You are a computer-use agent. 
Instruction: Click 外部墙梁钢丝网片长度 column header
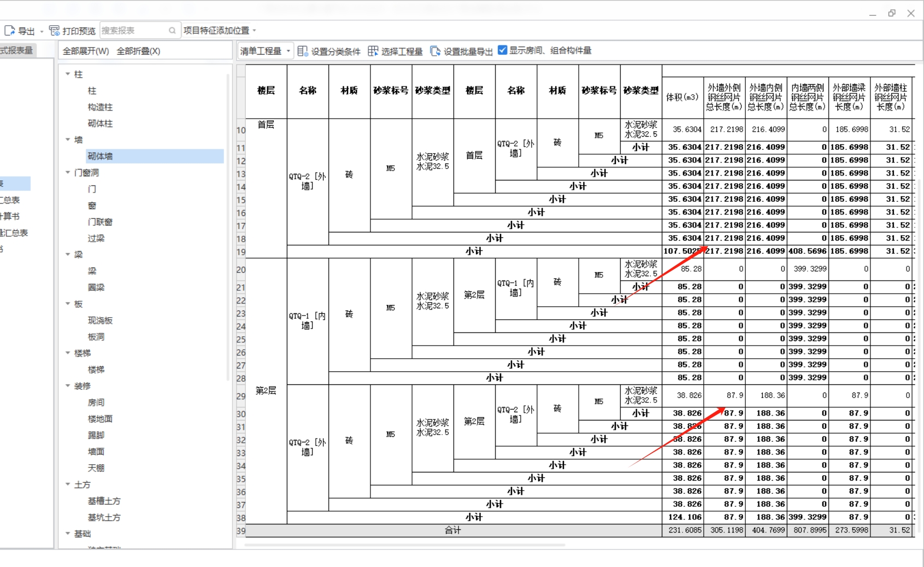coord(849,97)
